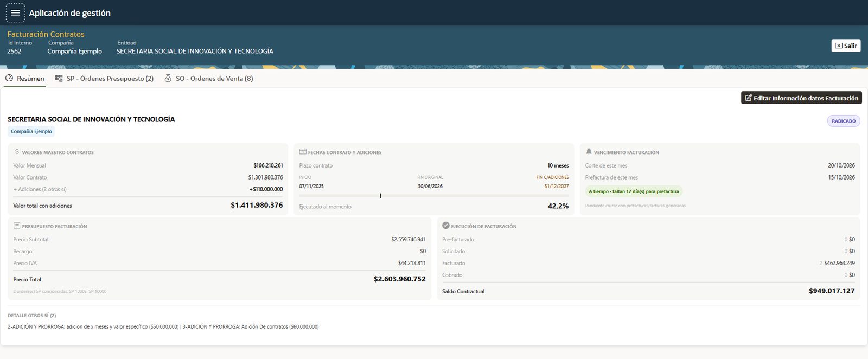
Task: Click the Valor Contrato amount $1.301.980.376
Action: [265, 177]
